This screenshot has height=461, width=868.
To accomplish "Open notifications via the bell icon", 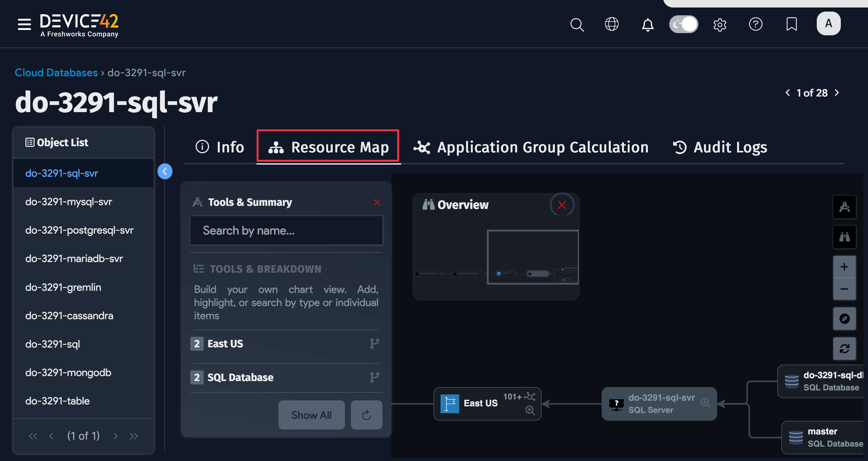I will (x=647, y=24).
